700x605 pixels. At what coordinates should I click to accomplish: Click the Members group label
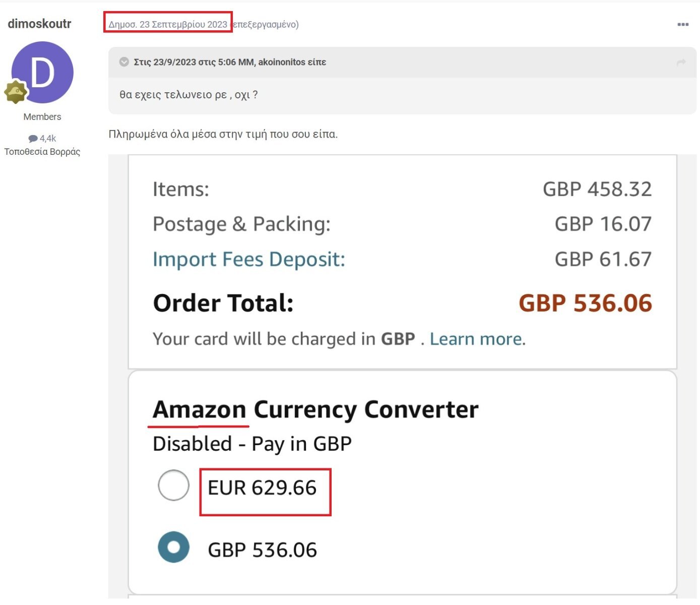tap(42, 117)
